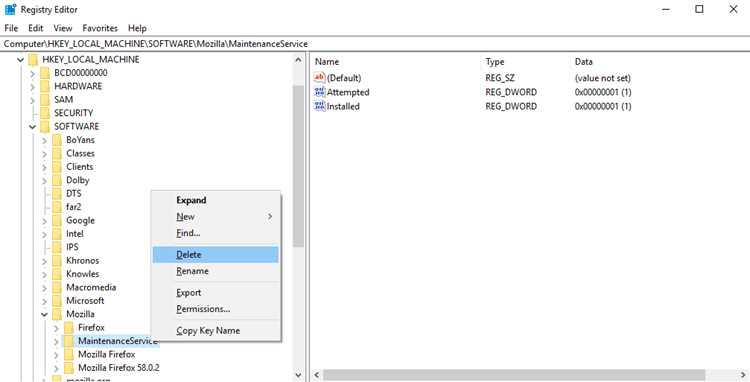Open the New submenu in context menu
Viewport: 750px width, 382px height.
215,217
